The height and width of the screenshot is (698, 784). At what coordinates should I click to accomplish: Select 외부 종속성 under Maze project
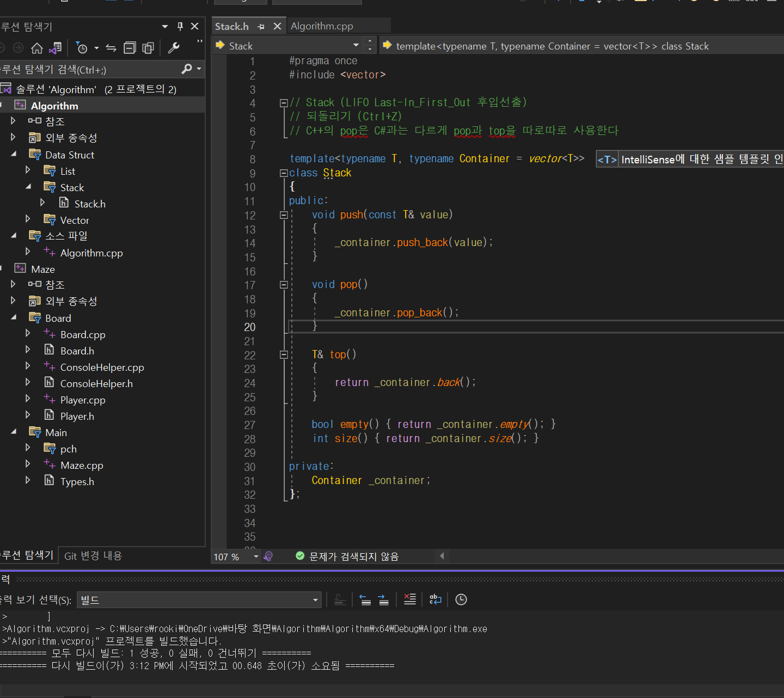tap(71, 301)
